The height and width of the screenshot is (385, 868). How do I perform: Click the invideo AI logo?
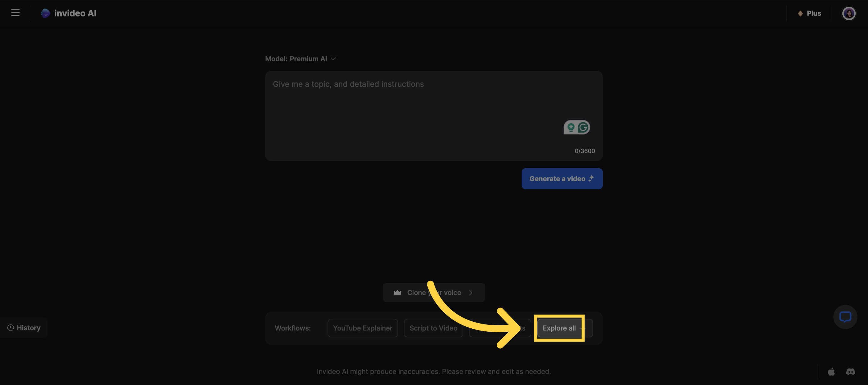[69, 13]
